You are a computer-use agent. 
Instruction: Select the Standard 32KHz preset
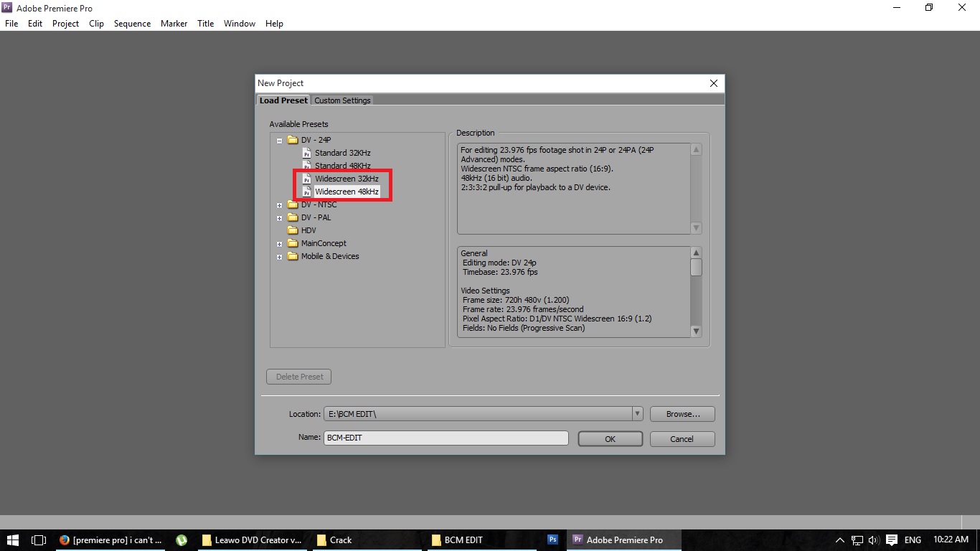pos(343,153)
